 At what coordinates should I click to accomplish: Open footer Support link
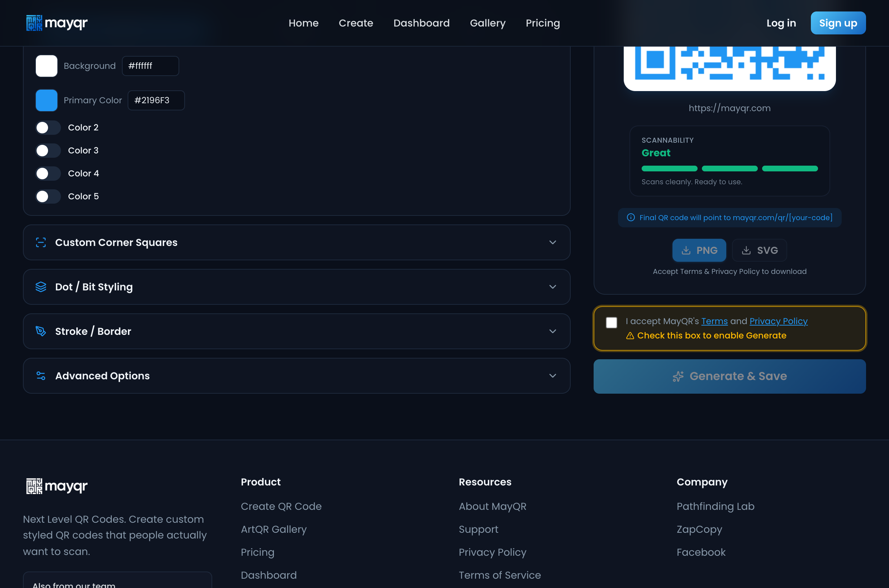pos(479,529)
